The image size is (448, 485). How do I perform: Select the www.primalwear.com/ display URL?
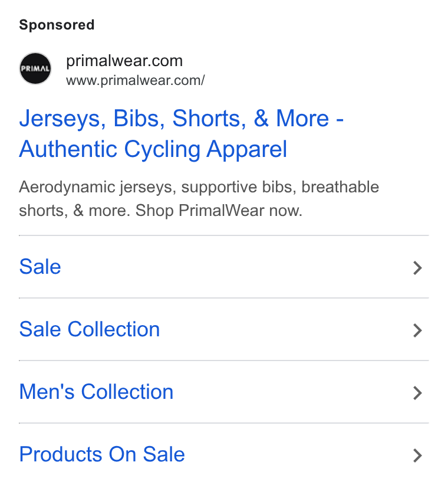(136, 80)
